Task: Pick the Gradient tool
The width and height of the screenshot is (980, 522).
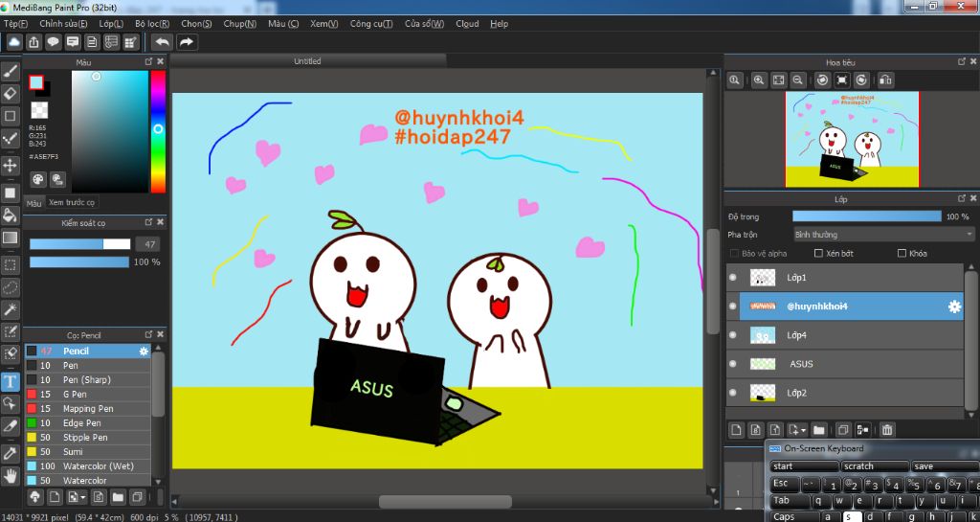Action: (x=10, y=238)
